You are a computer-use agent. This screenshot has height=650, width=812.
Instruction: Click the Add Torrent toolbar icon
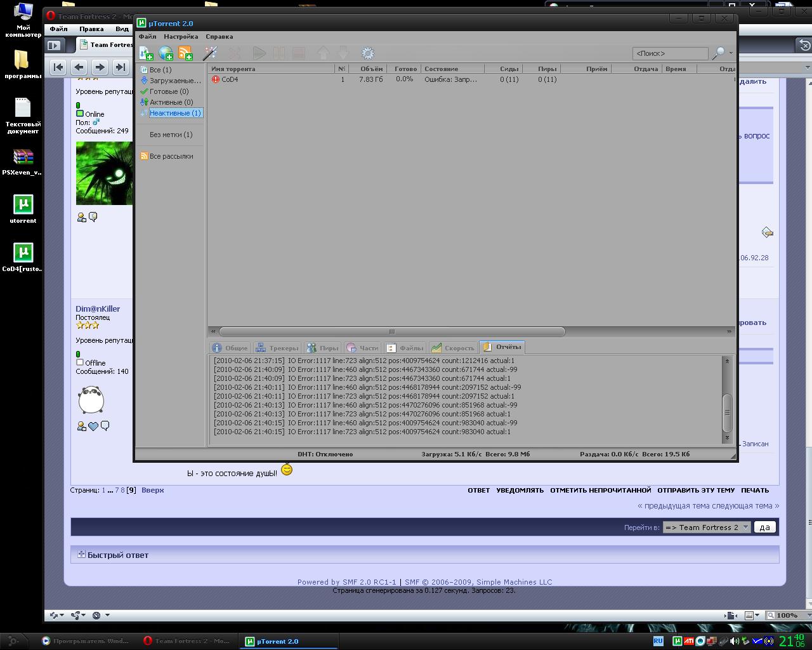point(146,53)
